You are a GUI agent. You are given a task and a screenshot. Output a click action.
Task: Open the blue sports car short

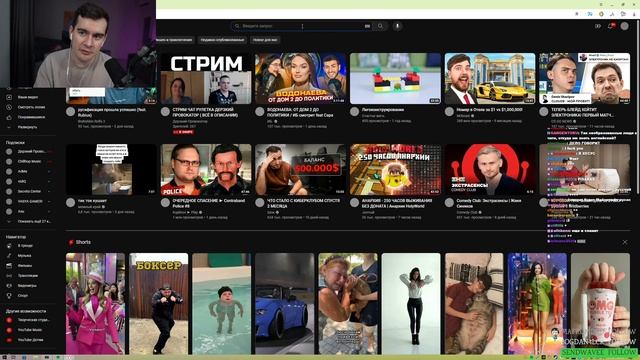coord(285,303)
